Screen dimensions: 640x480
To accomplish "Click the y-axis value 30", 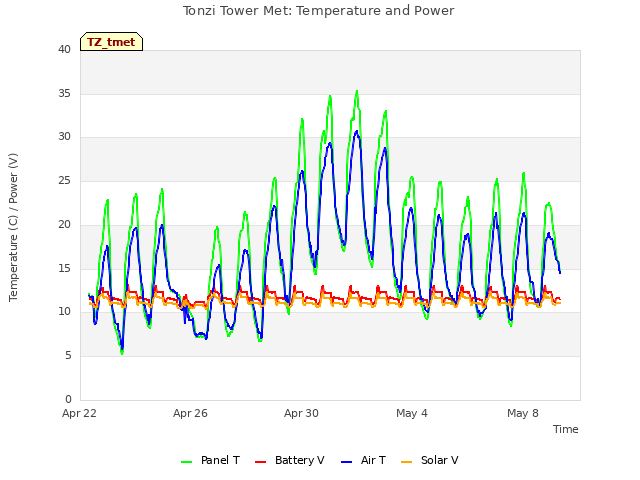I will [x=64, y=137].
